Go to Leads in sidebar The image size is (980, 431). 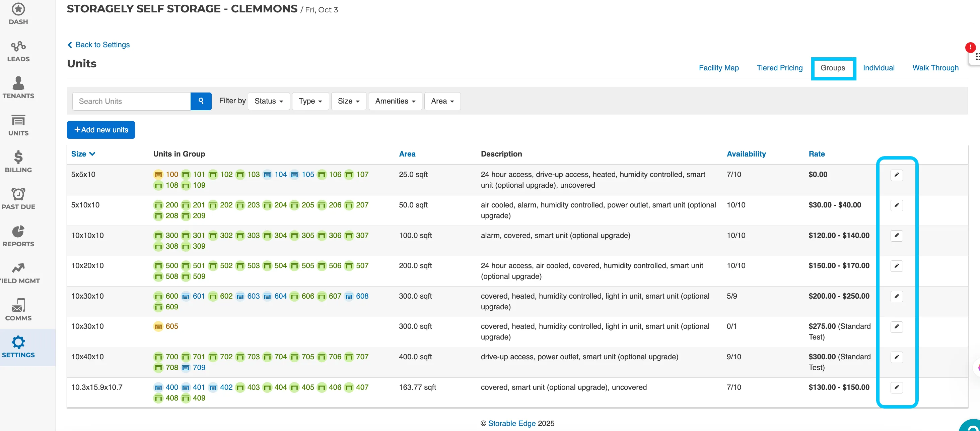[18, 51]
